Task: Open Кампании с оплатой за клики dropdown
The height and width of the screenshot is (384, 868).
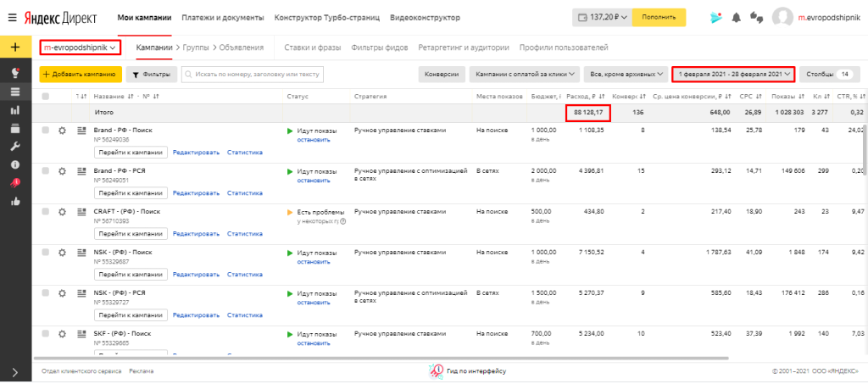Action: 524,74
